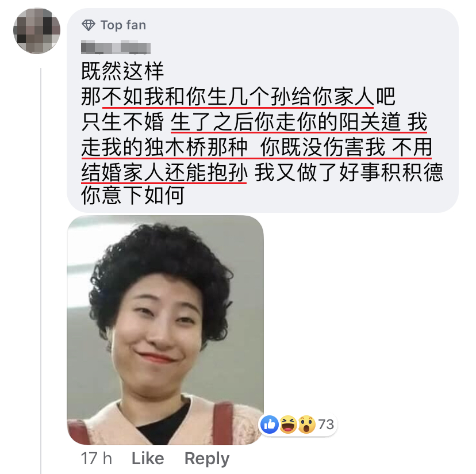This screenshot has width=476, height=474.
Task: Click red-underlined text 结婚家人还能抱孙
Action: pos(164,172)
